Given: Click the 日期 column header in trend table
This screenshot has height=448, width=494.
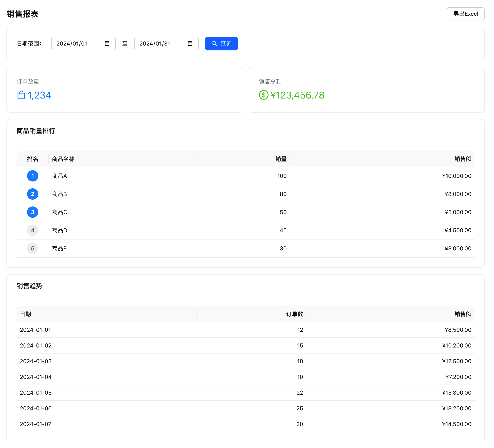Looking at the screenshot, I should 25,314.
